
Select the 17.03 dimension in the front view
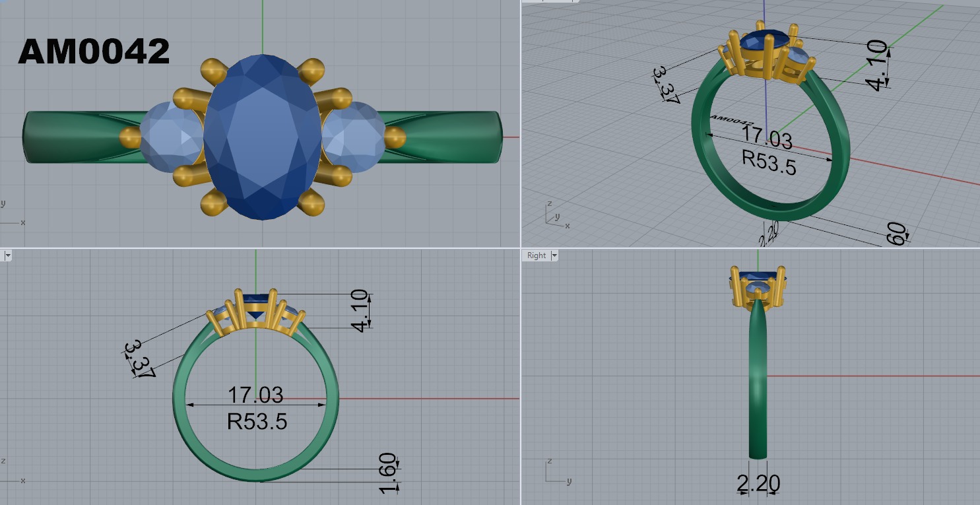255,395
